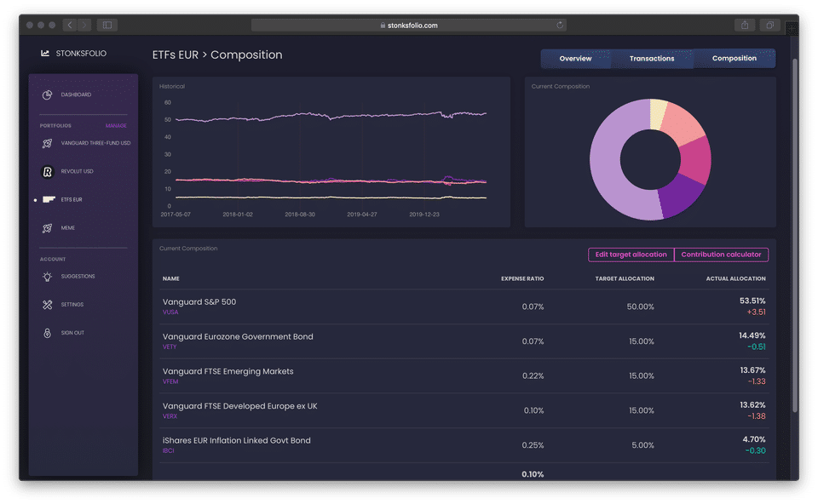This screenshot has height=504, width=818.
Task: Click Edit target allocation button
Action: [x=631, y=255]
